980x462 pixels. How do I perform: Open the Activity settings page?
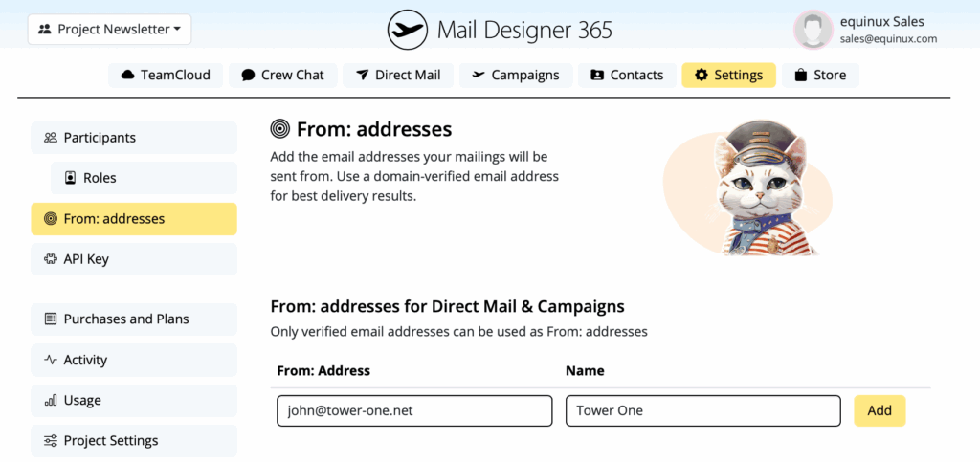(133, 360)
